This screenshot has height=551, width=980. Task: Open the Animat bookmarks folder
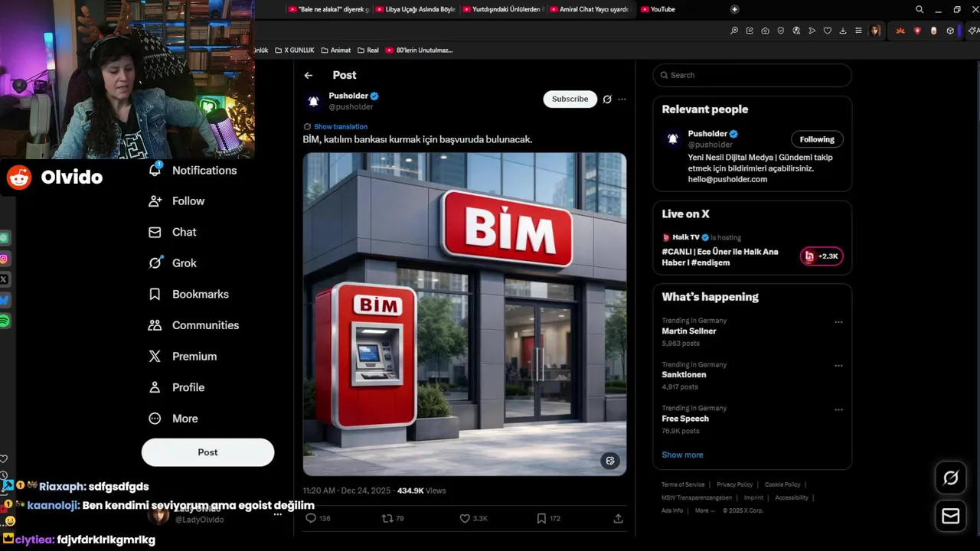335,50
